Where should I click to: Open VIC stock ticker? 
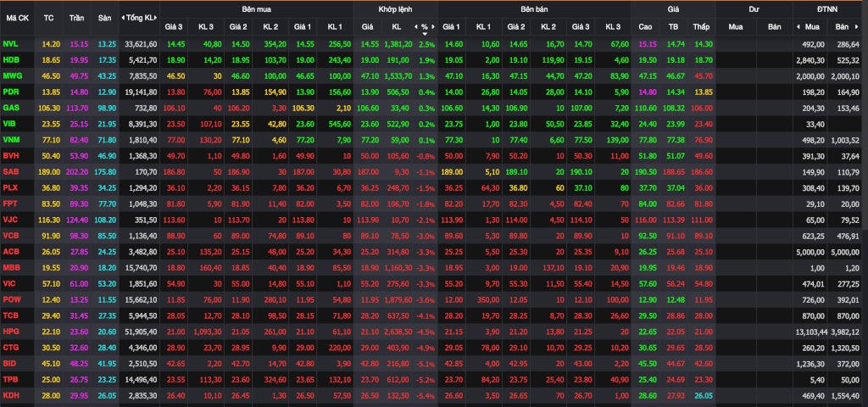(x=9, y=284)
